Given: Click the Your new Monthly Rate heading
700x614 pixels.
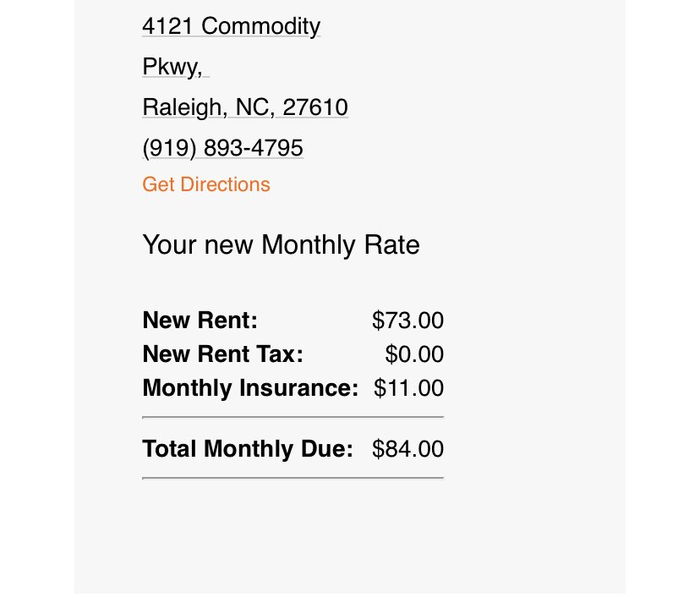Looking at the screenshot, I should [281, 245].
